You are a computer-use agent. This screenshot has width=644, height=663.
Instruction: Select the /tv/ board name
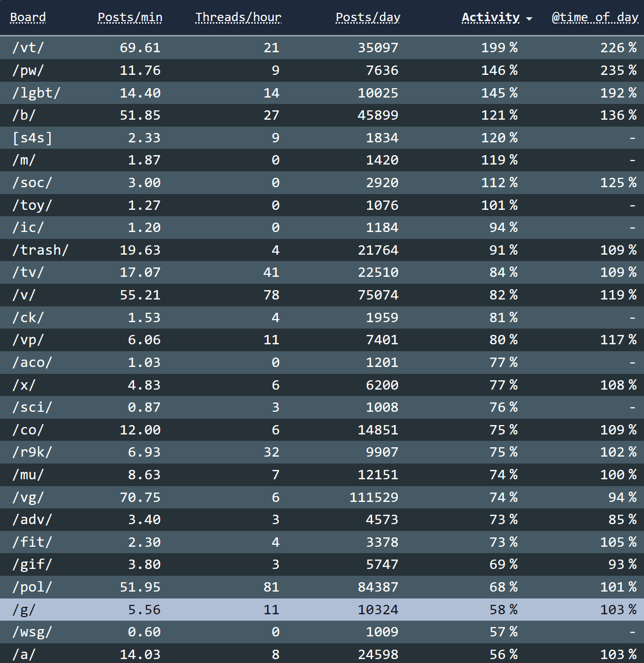tap(28, 272)
